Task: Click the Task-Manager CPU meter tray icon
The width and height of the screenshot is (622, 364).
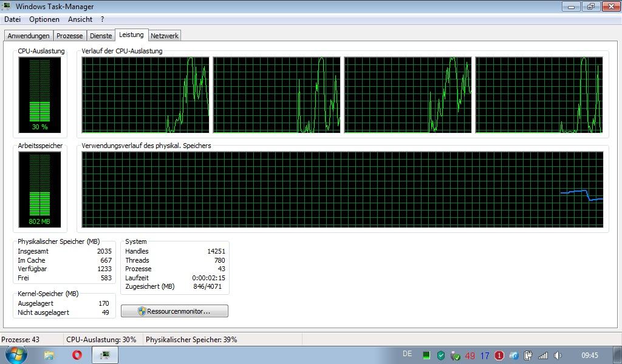Action: coord(426,356)
